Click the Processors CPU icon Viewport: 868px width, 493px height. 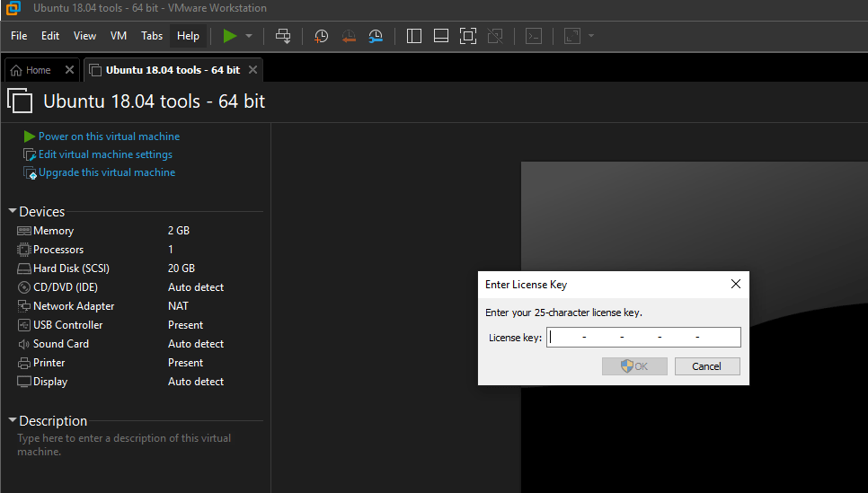coord(23,250)
